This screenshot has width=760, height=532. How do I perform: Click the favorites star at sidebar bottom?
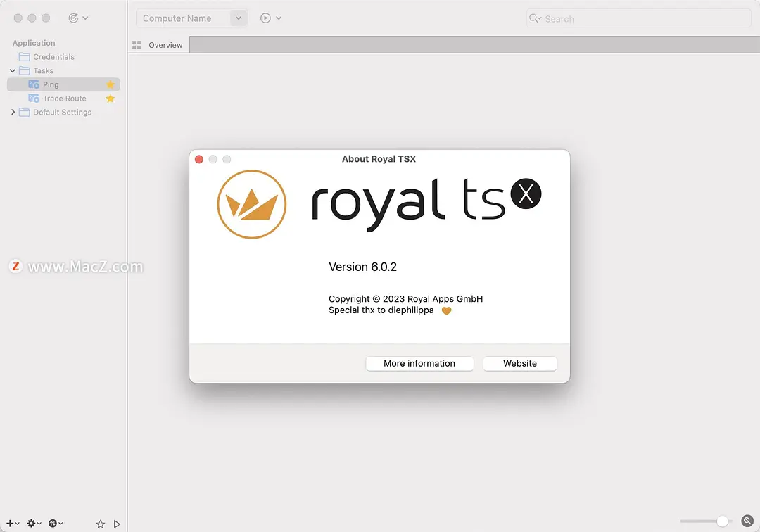pyautogui.click(x=101, y=524)
